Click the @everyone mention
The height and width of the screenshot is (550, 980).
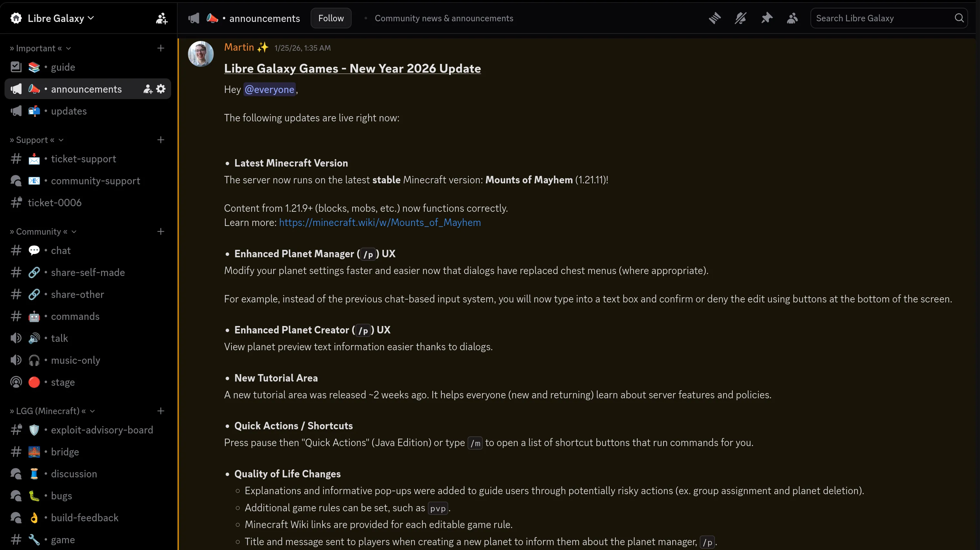pyautogui.click(x=269, y=89)
